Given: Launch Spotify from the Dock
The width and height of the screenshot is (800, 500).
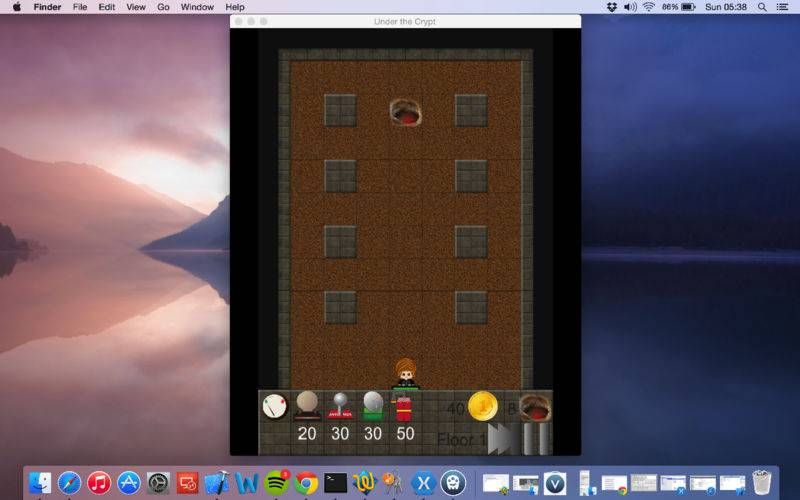Looking at the screenshot, I should tap(277, 483).
